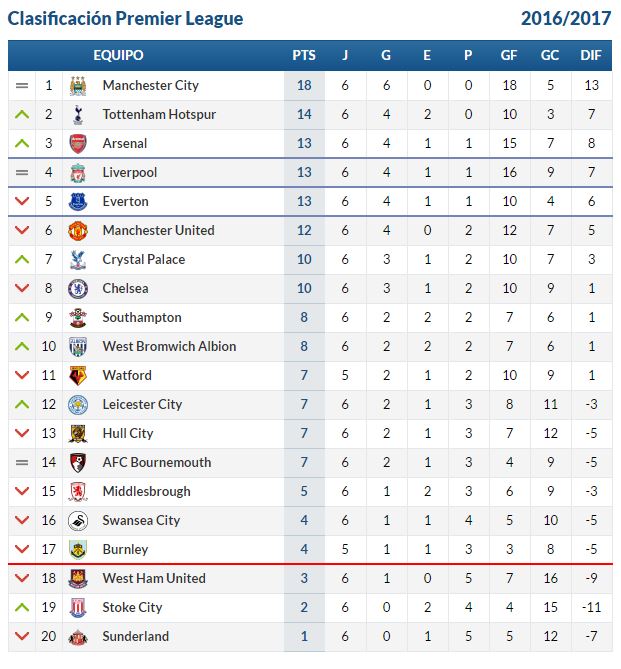The height and width of the screenshot is (669, 621).
Task: Click the Manchester City club crest
Action: (x=78, y=86)
